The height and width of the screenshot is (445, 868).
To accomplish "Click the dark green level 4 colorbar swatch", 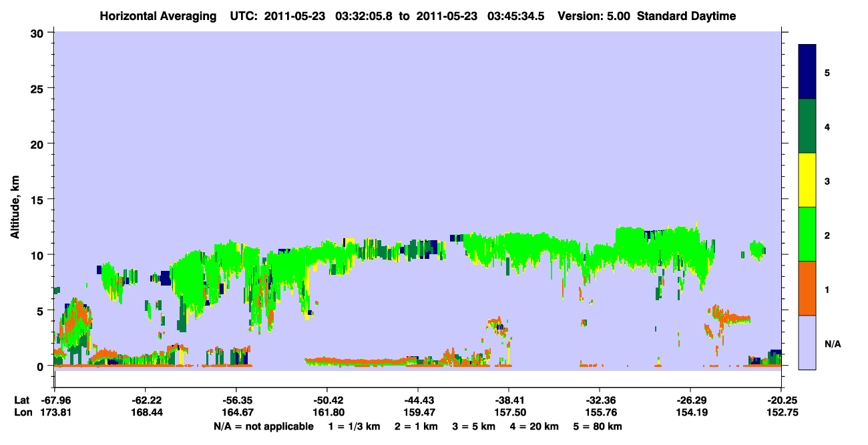I will (807, 126).
